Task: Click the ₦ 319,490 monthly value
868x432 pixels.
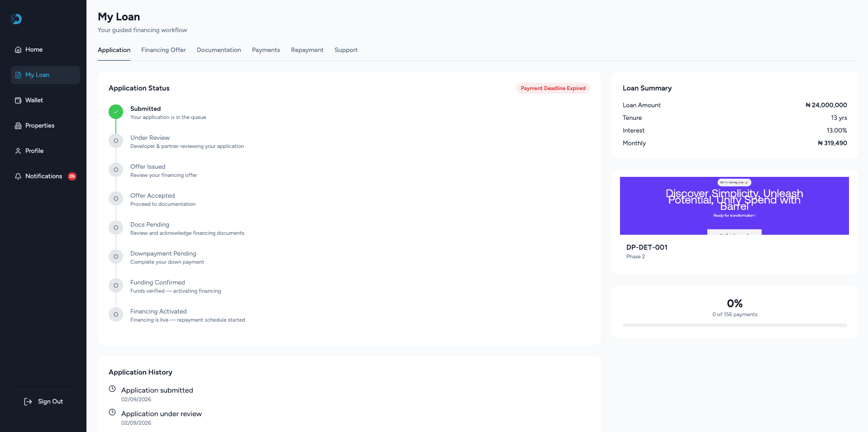Action: pyautogui.click(x=832, y=143)
